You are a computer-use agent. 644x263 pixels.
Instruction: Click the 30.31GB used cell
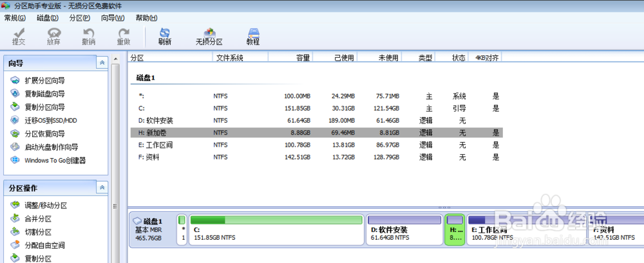click(x=343, y=109)
